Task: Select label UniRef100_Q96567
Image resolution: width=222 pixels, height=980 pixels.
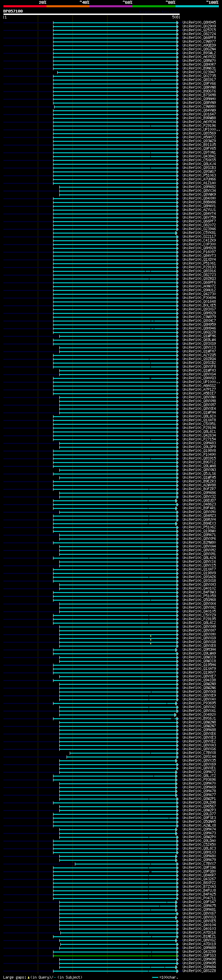Action: pyautogui.click(x=199, y=807)
